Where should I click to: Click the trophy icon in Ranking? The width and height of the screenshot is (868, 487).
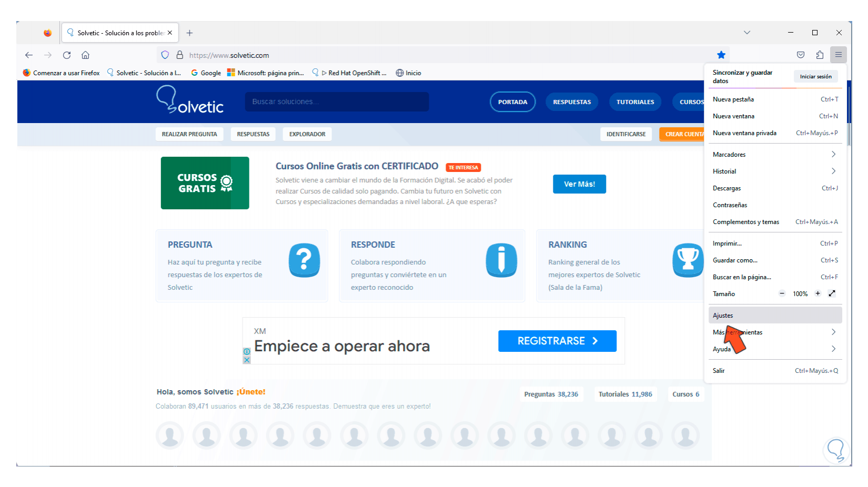[688, 260]
